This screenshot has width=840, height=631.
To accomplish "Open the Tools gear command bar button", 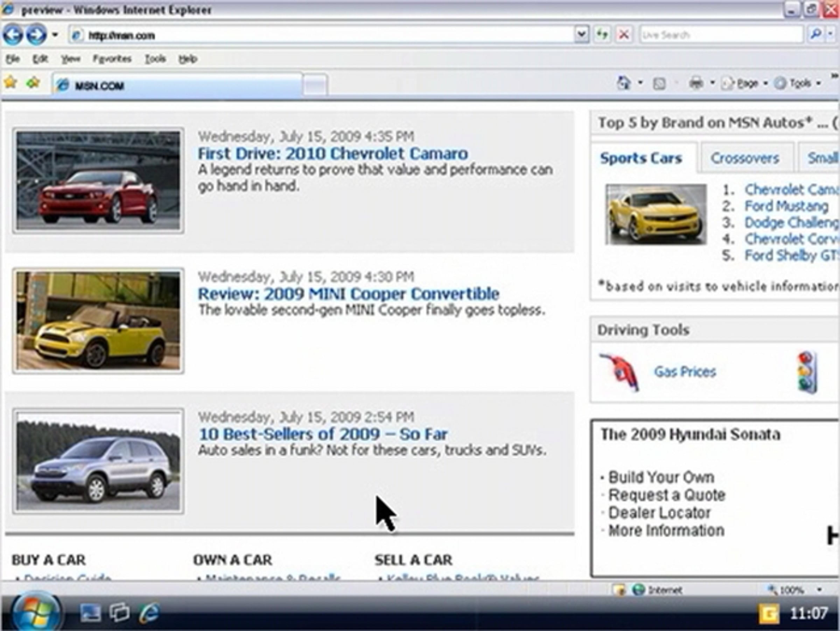I will click(792, 83).
